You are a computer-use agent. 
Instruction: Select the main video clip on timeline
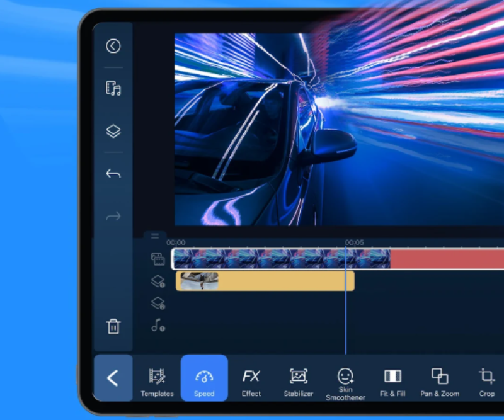tap(281, 258)
